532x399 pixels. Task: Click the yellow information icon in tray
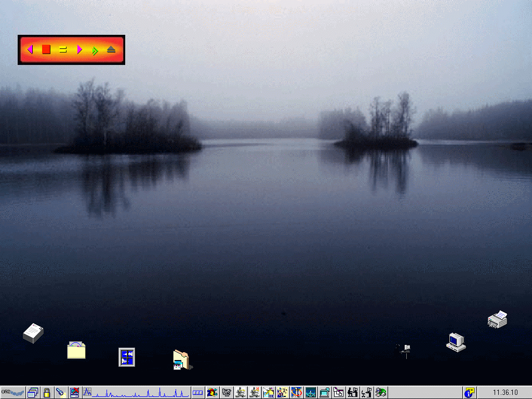pos(470,393)
